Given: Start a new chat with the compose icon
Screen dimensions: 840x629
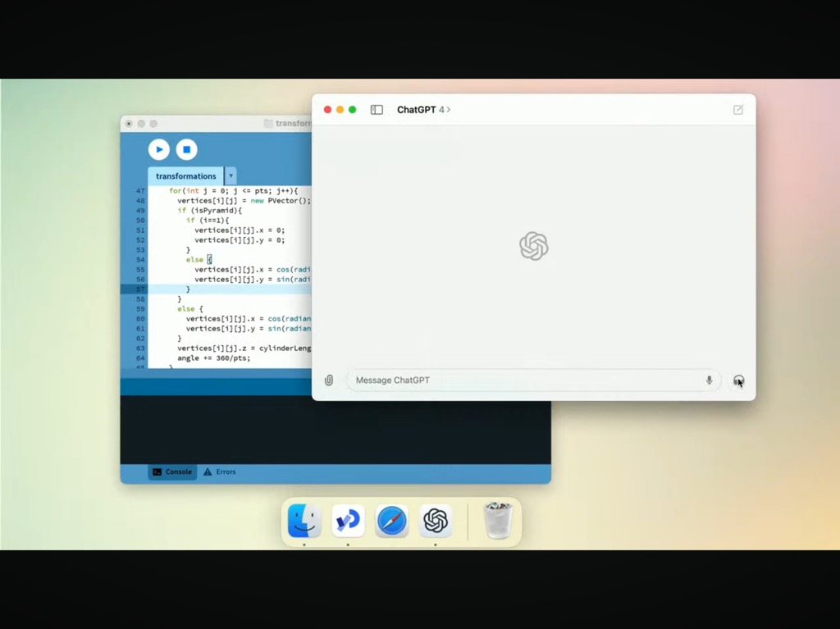Looking at the screenshot, I should (737, 110).
